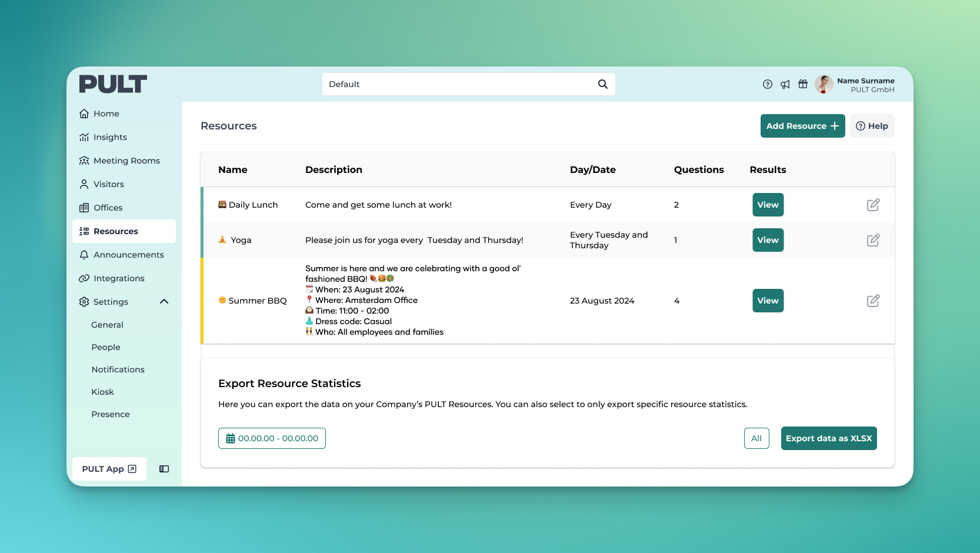Click the Questions column header
This screenshot has height=553, width=980.
(x=699, y=169)
